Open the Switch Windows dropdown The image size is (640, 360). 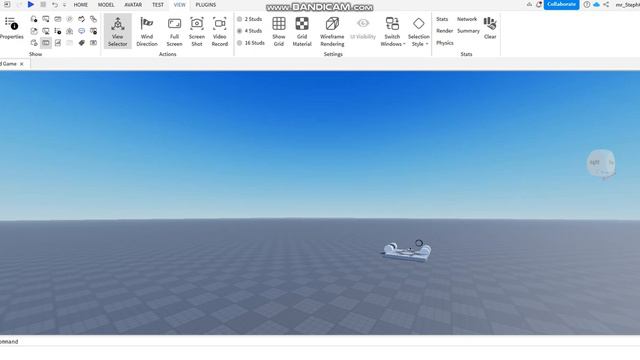click(x=393, y=31)
